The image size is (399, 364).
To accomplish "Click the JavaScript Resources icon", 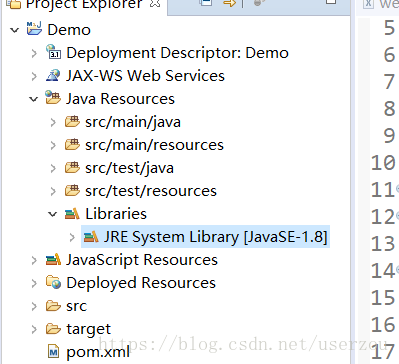I will [x=53, y=259].
